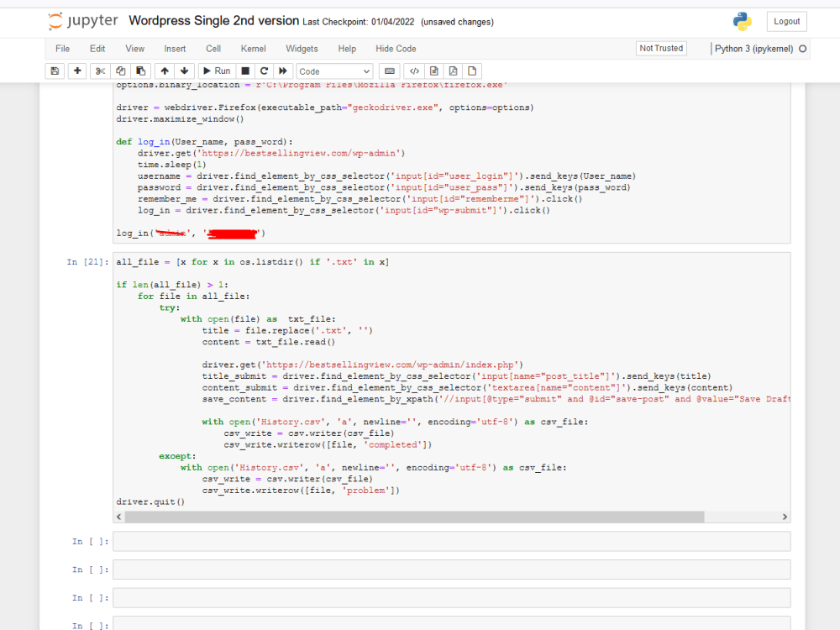Click the Not Trusted button
840x630 pixels.
pos(661,48)
